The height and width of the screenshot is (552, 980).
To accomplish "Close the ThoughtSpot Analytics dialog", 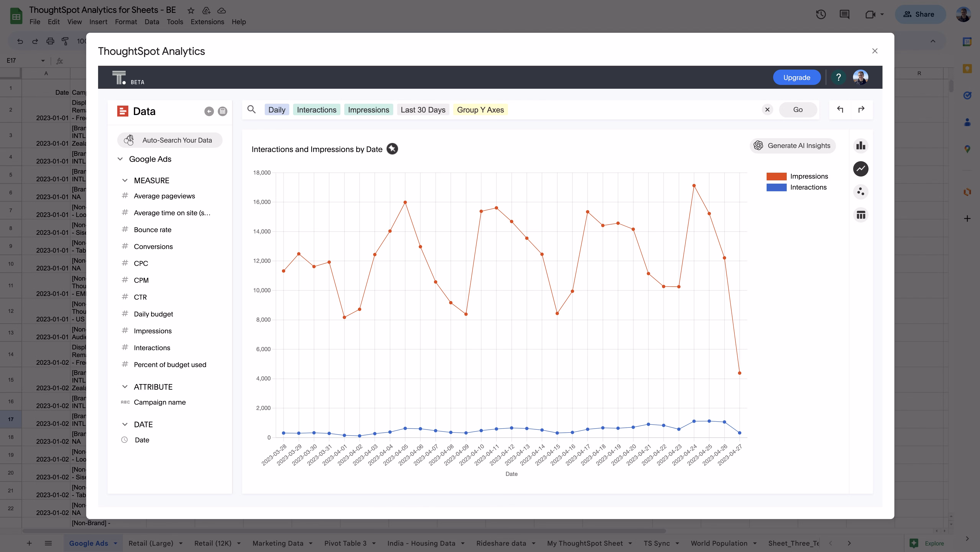I will [x=875, y=51].
